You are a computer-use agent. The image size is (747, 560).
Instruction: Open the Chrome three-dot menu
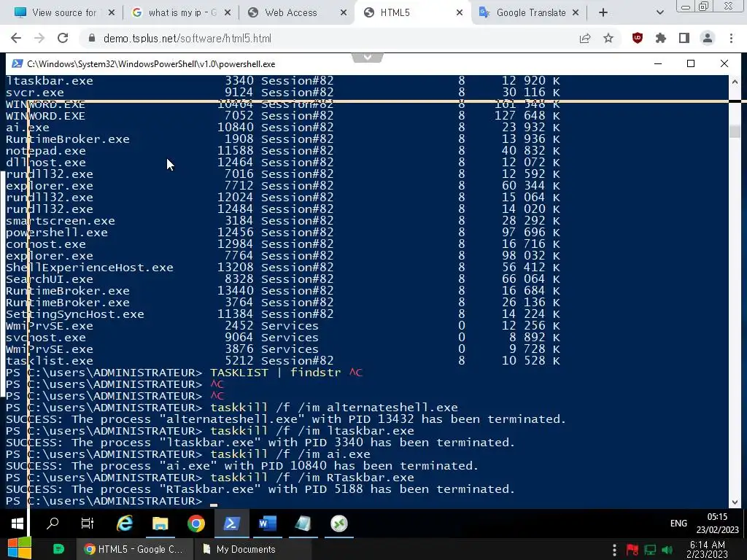tap(731, 38)
